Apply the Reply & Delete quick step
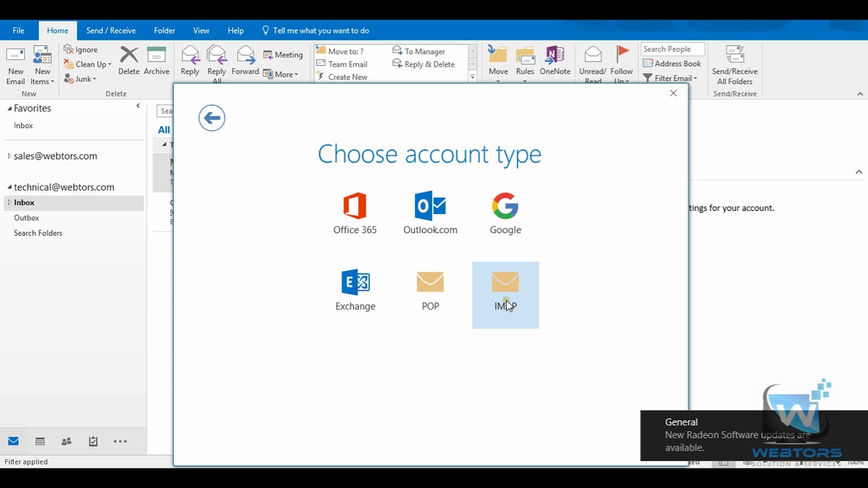Screen dimensions: 868x488 (424, 64)
